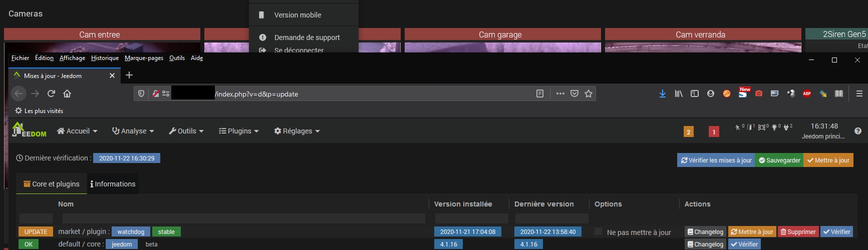
Task: Open the Outils menu in Firefox menu bar
Action: point(177,58)
